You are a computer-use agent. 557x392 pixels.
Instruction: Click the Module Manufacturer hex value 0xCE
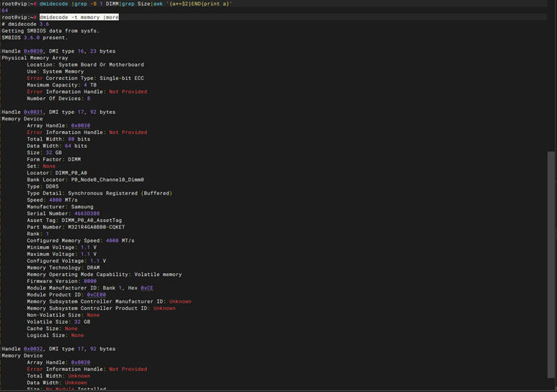coord(147,288)
